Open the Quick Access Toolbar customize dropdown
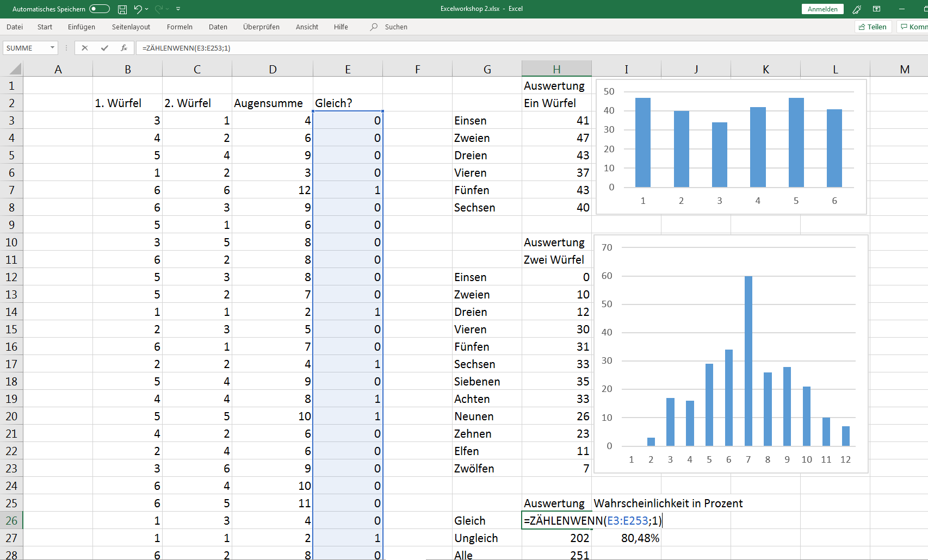 178,9
